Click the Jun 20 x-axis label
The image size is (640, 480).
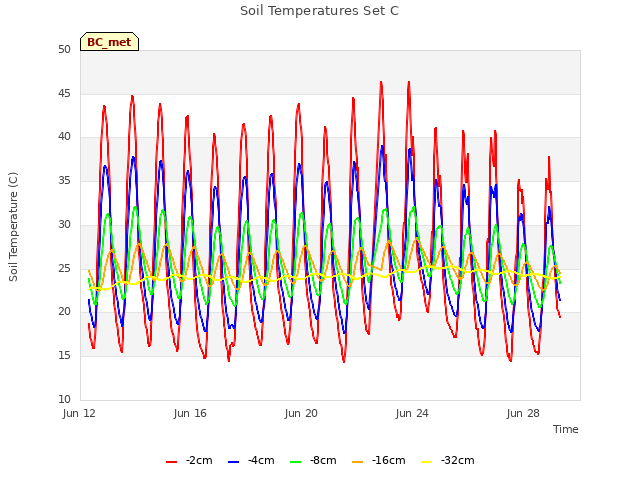click(x=301, y=413)
